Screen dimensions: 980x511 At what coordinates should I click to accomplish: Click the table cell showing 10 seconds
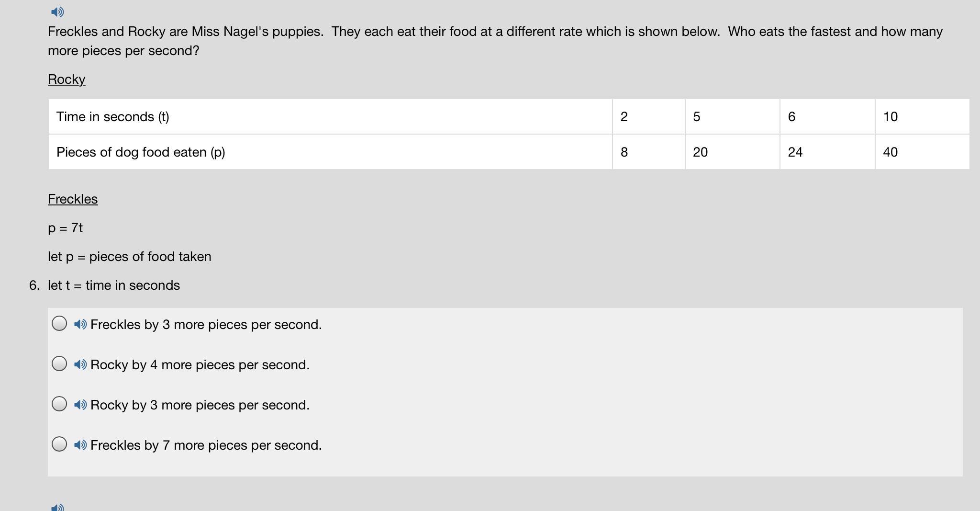pos(923,117)
